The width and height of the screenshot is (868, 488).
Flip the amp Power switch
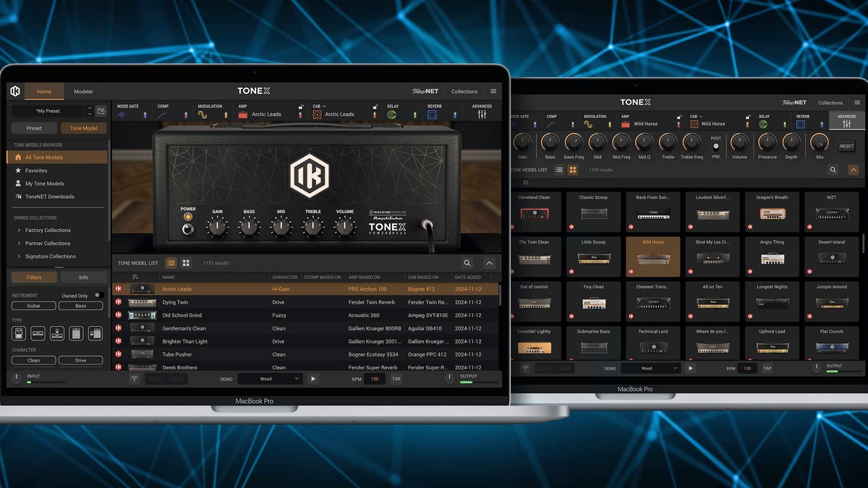click(x=188, y=229)
